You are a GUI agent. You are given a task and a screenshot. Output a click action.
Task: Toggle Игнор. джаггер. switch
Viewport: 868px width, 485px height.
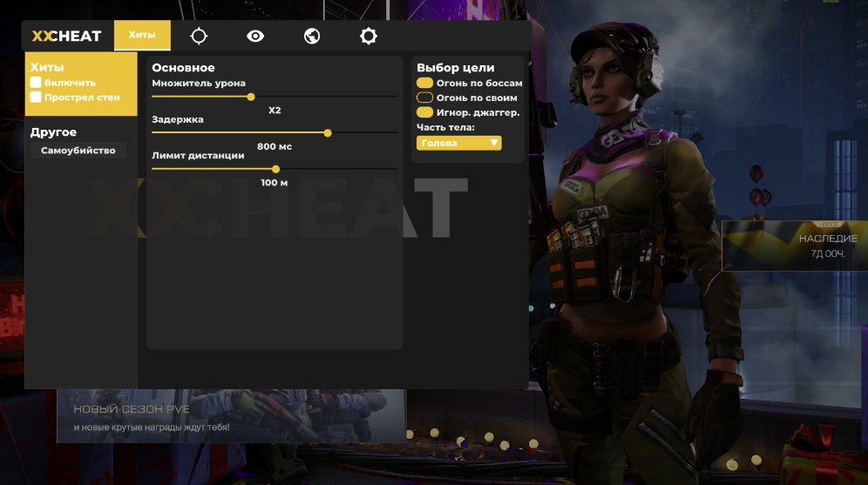point(424,112)
